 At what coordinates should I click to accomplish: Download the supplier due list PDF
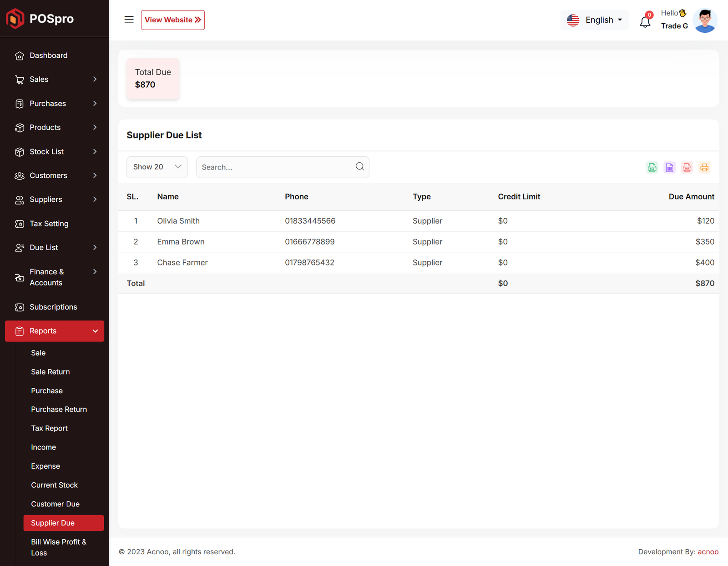click(x=687, y=167)
